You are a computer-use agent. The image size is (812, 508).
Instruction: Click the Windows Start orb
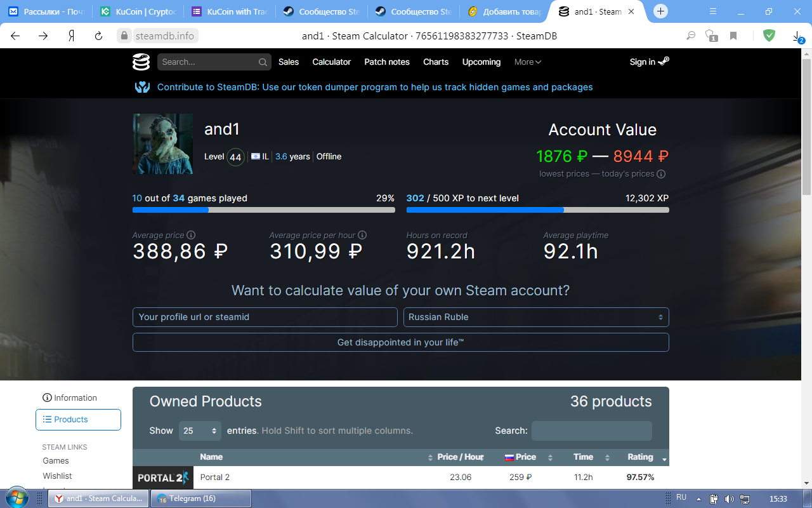tap(16, 497)
